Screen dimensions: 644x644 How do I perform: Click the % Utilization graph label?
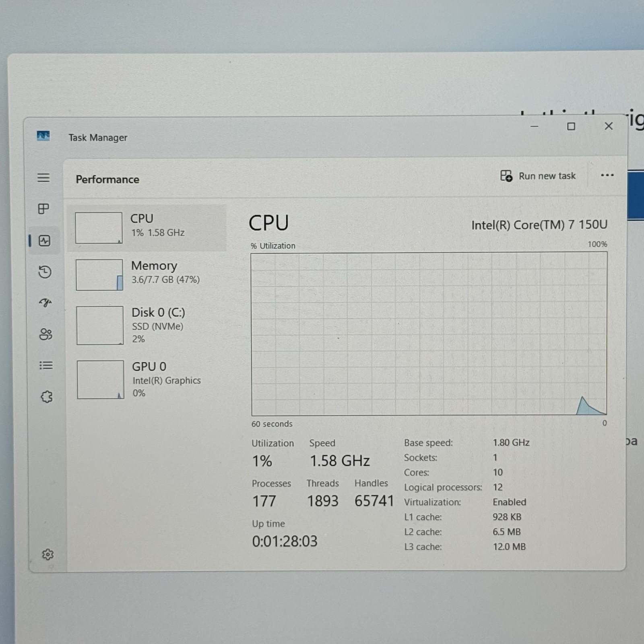coord(273,246)
